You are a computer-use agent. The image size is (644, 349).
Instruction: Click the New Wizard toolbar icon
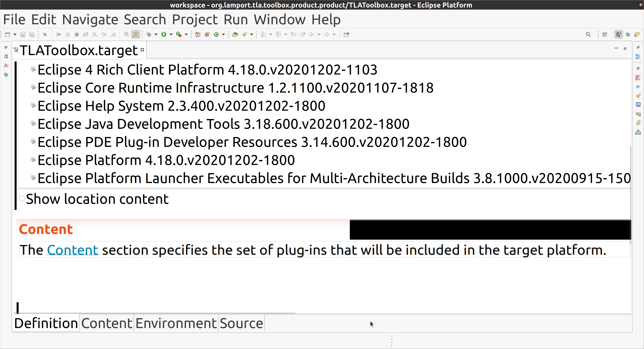coord(8,34)
